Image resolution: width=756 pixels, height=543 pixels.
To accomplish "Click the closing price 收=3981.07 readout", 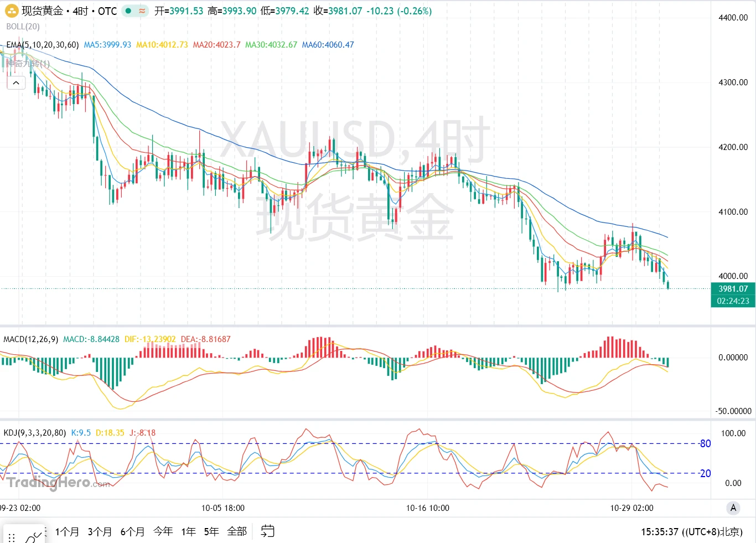I will 338,11.
